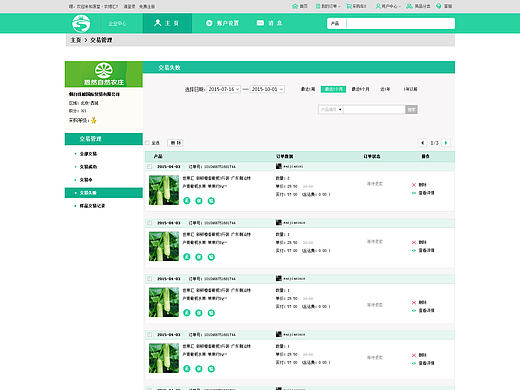This screenshot has width=520, height=390.
Task: Tick the checkbox of the fourth order row
Action: coord(149,334)
